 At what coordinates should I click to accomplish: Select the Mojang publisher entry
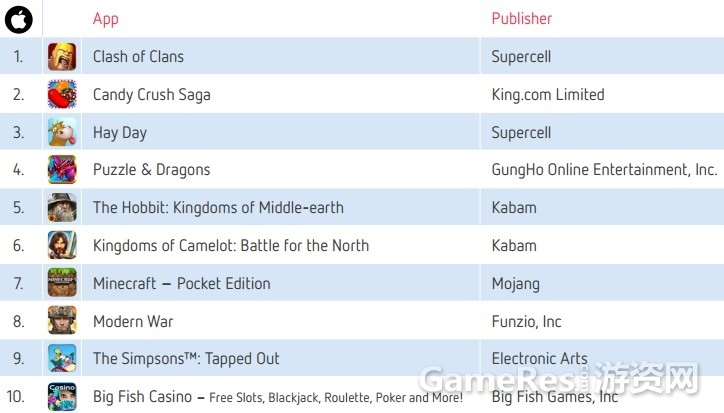[x=516, y=284]
